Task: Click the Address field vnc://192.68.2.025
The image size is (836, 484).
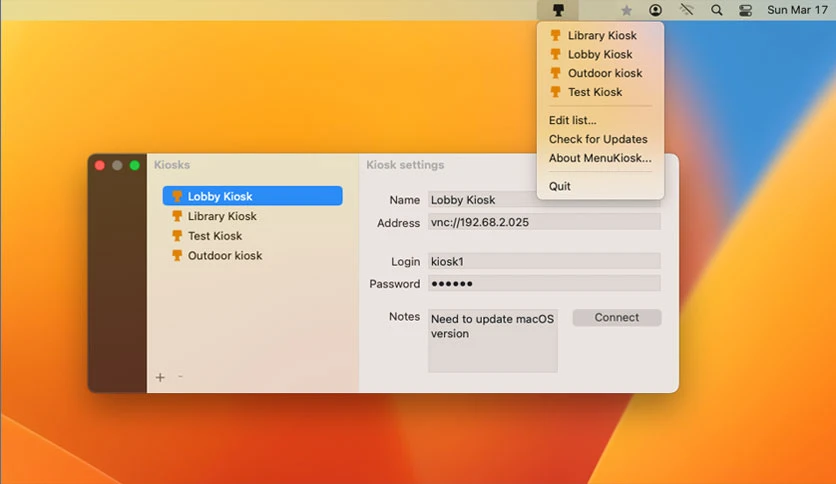Action: (544, 222)
